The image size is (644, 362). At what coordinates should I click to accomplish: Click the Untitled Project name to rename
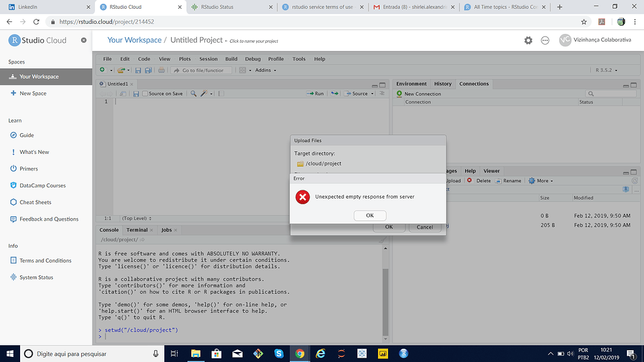[196, 40]
